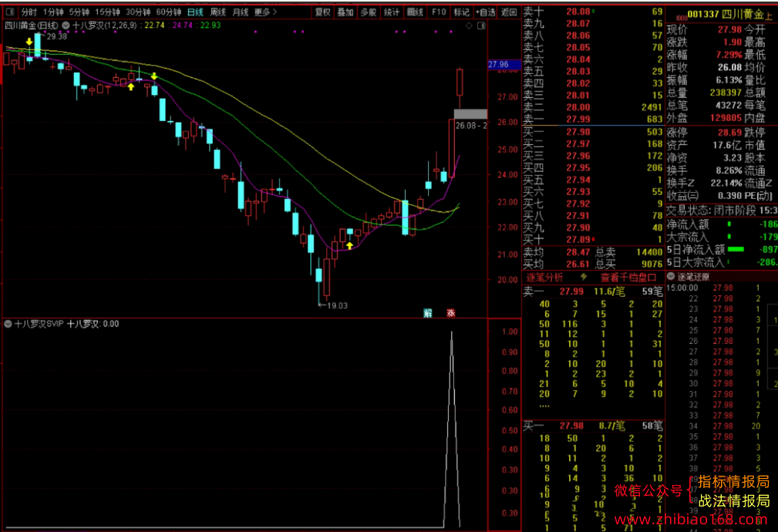Screen dimensions: 778x532
Task: Click the 19.03 low price marker
Action: [x=338, y=305]
